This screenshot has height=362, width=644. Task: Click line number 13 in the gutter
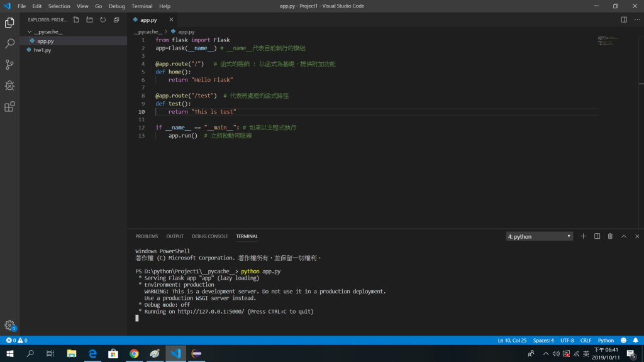click(142, 136)
